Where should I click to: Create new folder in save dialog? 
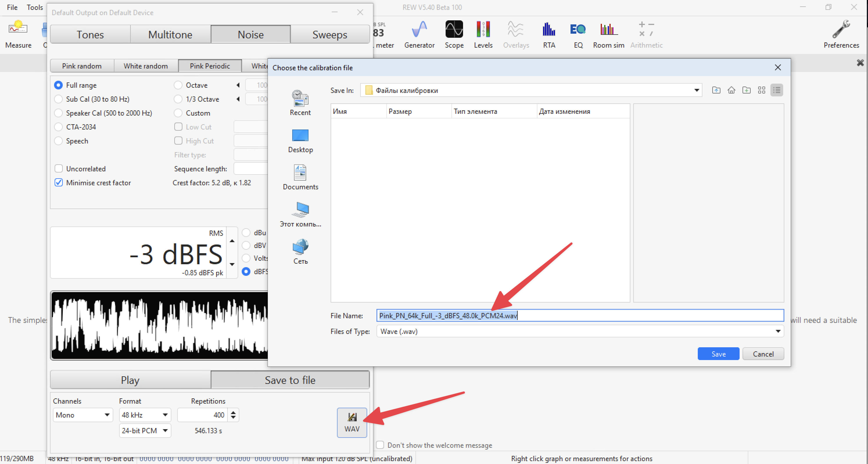point(746,90)
